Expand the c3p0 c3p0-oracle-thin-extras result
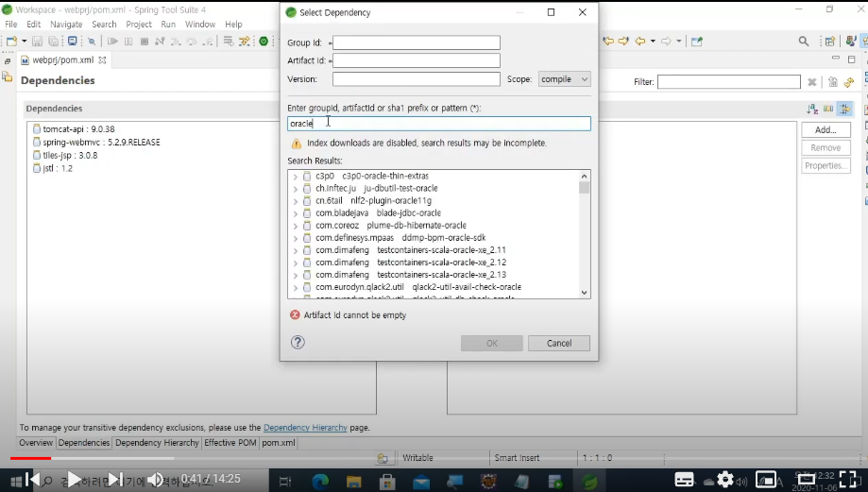Viewport: 868px width, 492px height. pos(295,177)
